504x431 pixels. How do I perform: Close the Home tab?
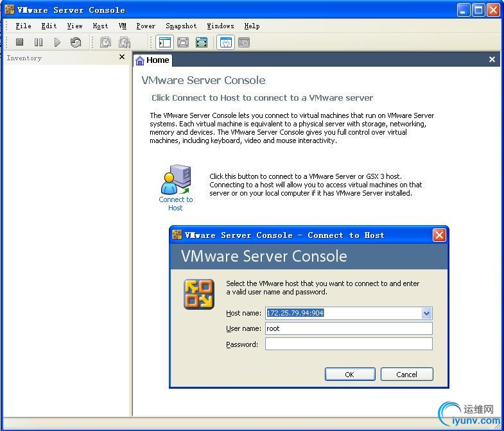[x=492, y=60]
